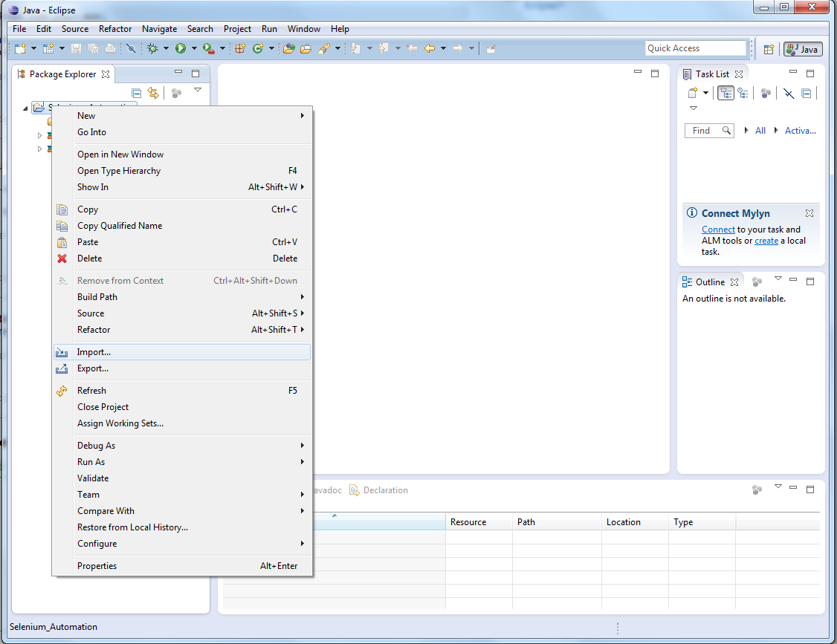The image size is (837, 644).
Task: Click the New Java Package icon
Action: (x=240, y=48)
